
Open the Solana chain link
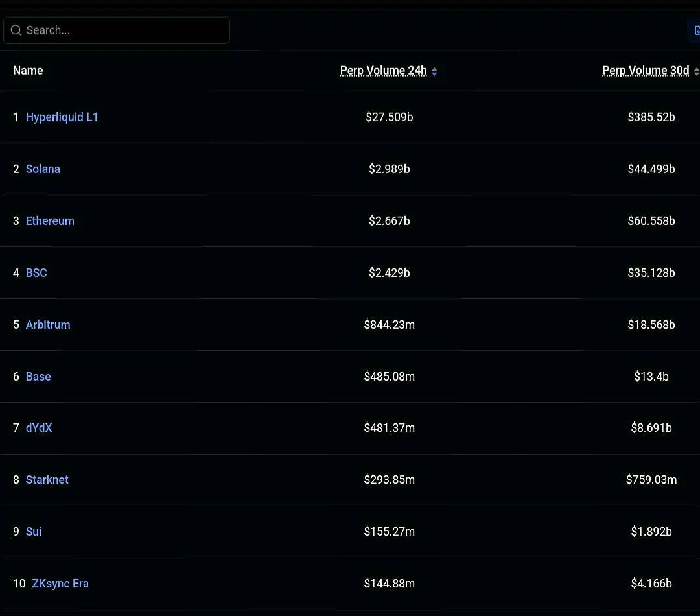click(x=43, y=169)
